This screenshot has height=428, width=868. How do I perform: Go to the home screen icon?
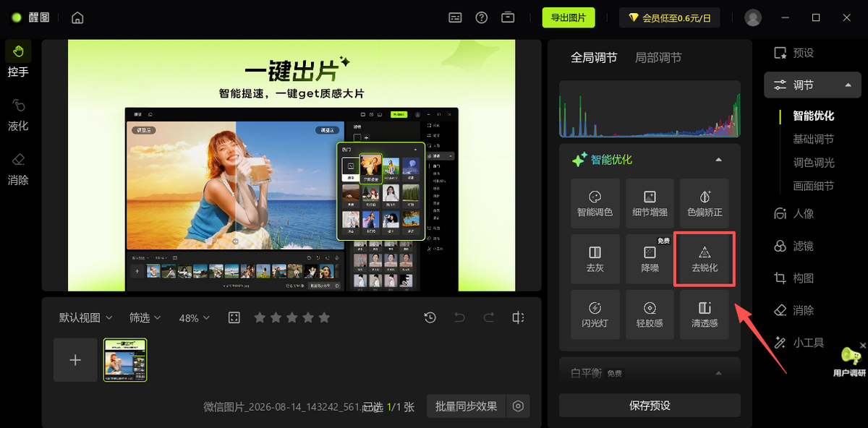[77, 17]
